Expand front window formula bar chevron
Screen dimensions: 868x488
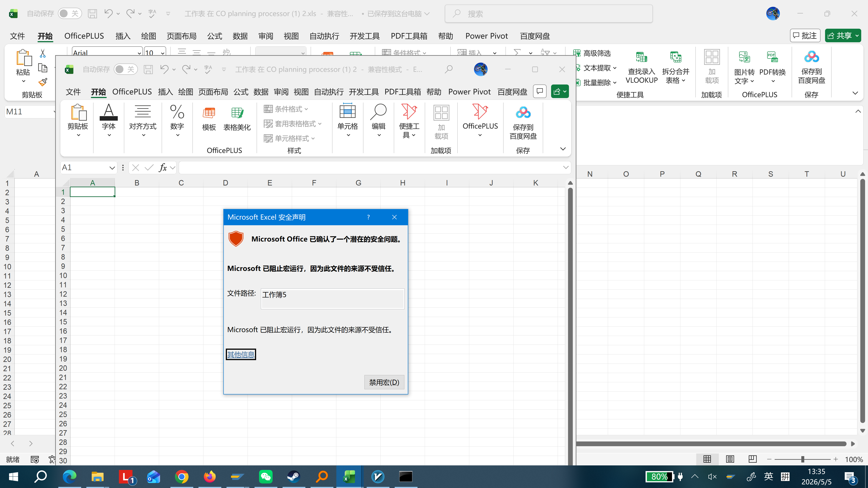click(x=566, y=167)
